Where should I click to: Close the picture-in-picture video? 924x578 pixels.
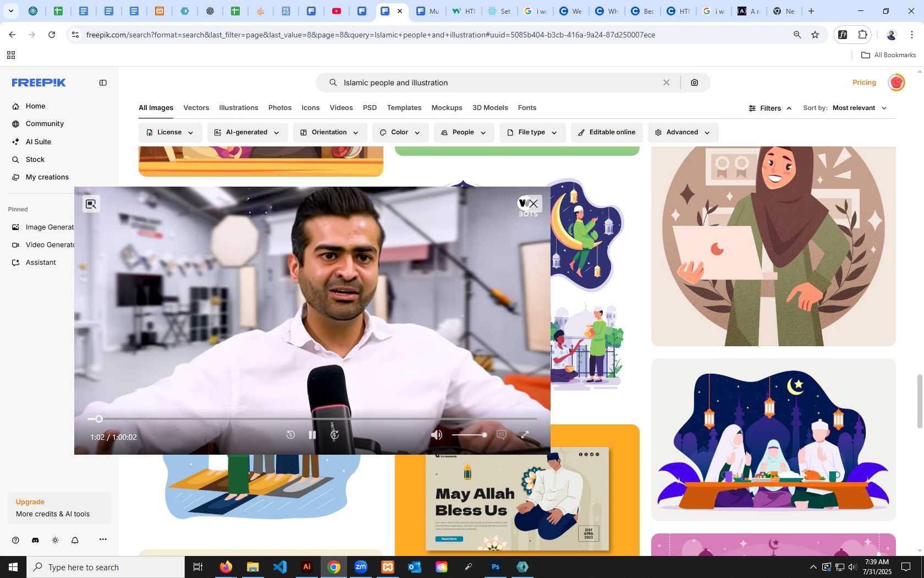click(x=533, y=204)
